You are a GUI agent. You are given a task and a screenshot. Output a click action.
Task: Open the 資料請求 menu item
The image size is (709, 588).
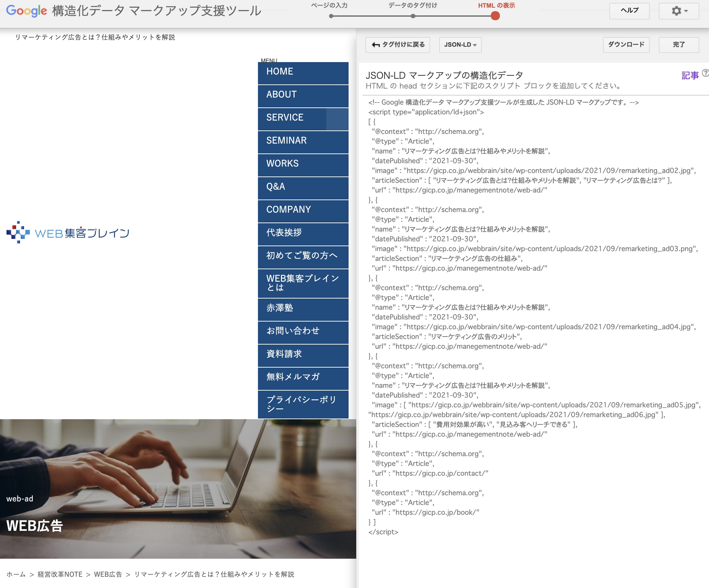(303, 355)
